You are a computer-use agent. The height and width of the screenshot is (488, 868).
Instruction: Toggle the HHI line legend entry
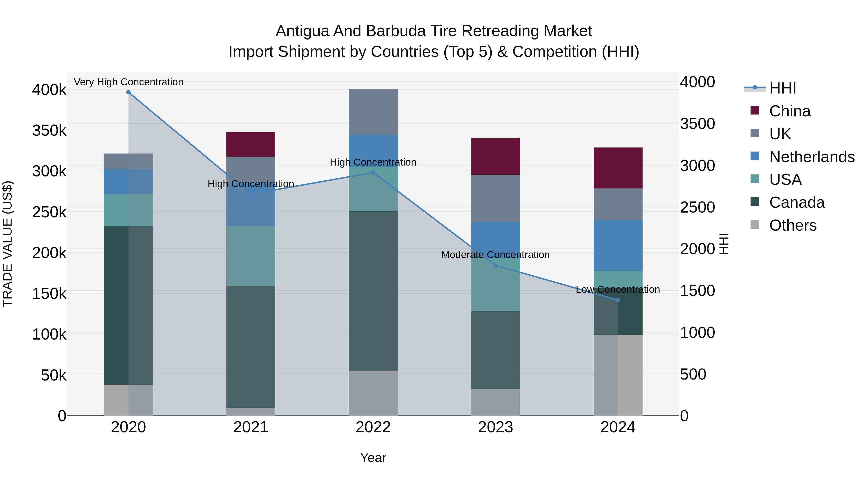point(770,88)
